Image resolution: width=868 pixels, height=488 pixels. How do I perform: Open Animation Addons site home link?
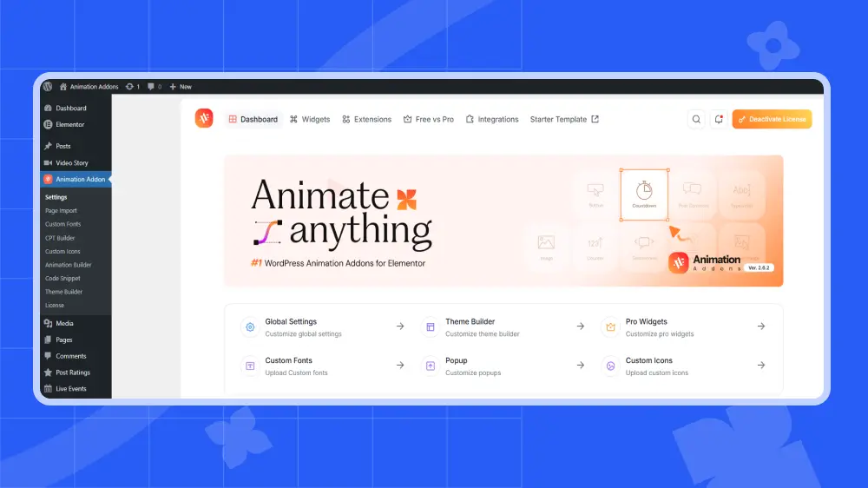pos(89,87)
